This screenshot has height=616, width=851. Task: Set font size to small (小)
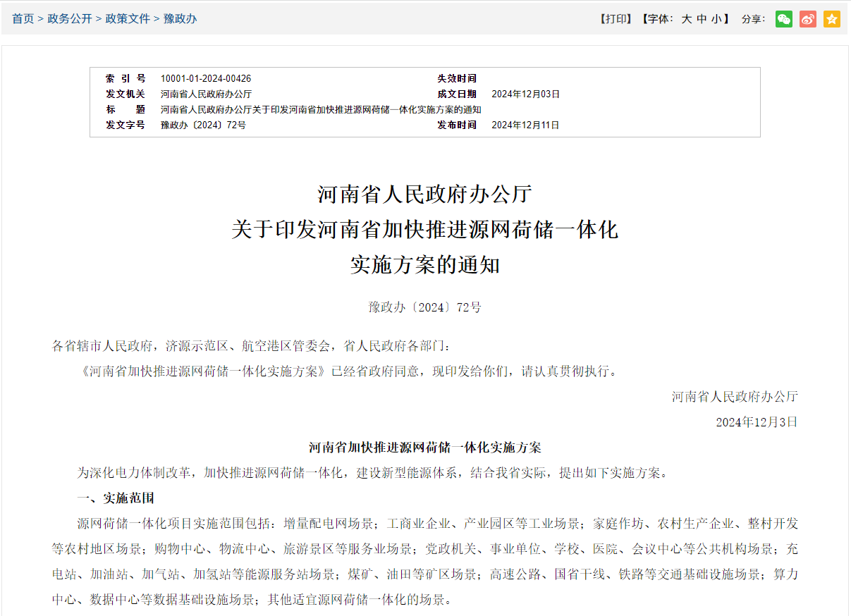716,19
